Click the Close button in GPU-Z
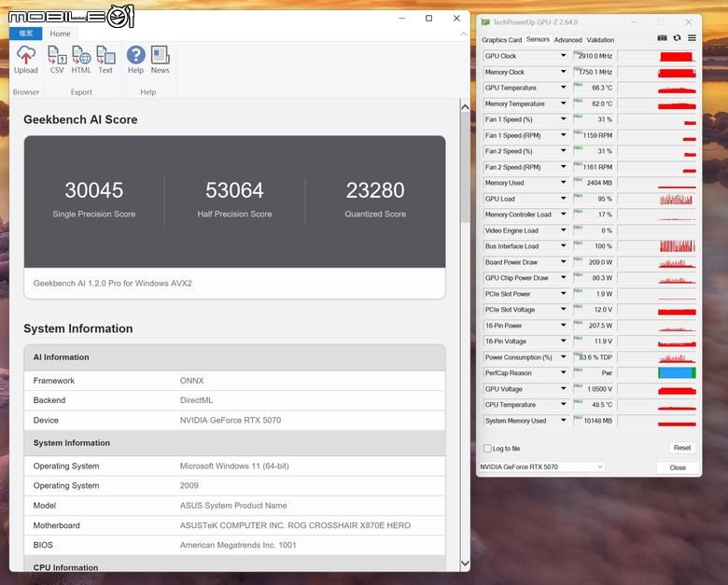This screenshot has height=585, width=728. 678,467
